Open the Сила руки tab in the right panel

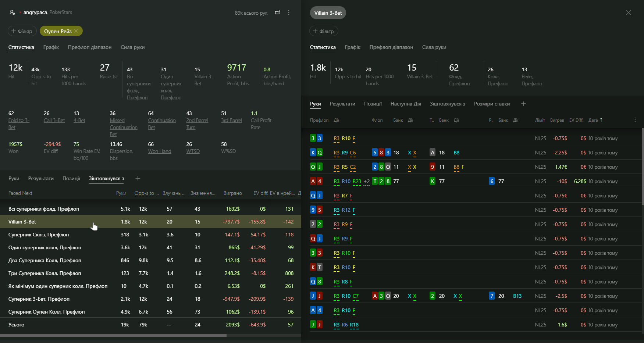pyautogui.click(x=434, y=47)
